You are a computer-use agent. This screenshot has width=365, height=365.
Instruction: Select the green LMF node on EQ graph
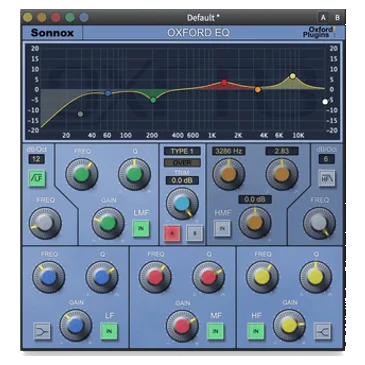tap(153, 100)
